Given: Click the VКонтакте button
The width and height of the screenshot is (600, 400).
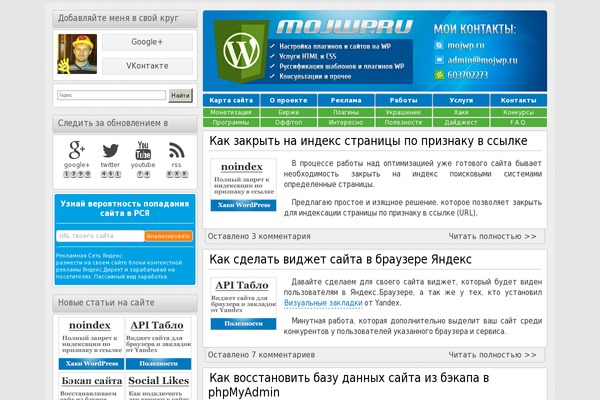Looking at the screenshot, I should (147, 66).
